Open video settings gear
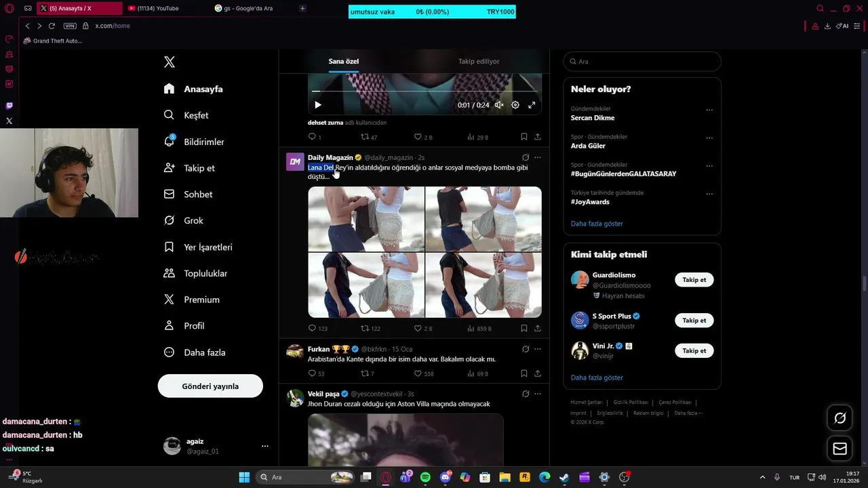868x488 pixels. click(x=515, y=105)
